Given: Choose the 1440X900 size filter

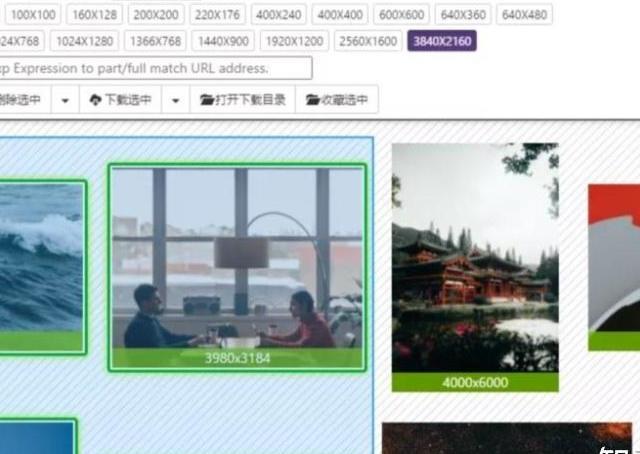Looking at the screenshot, I should click(x=223, y=41).
